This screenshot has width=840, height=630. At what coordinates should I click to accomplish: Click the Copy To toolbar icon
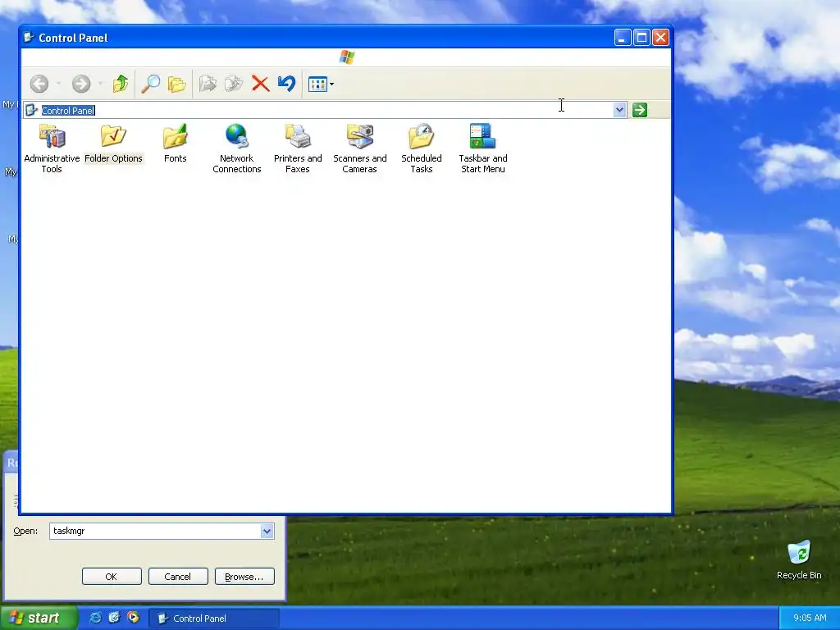234,84
